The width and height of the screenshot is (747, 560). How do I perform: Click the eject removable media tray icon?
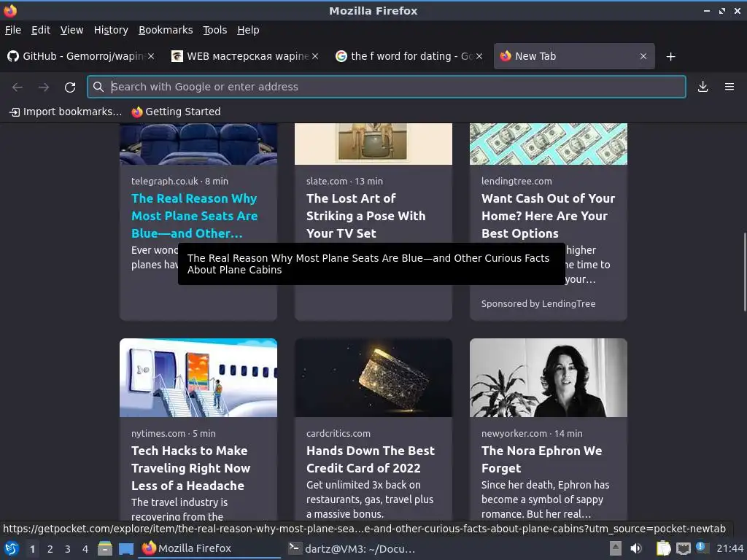(x=616, y=548)
